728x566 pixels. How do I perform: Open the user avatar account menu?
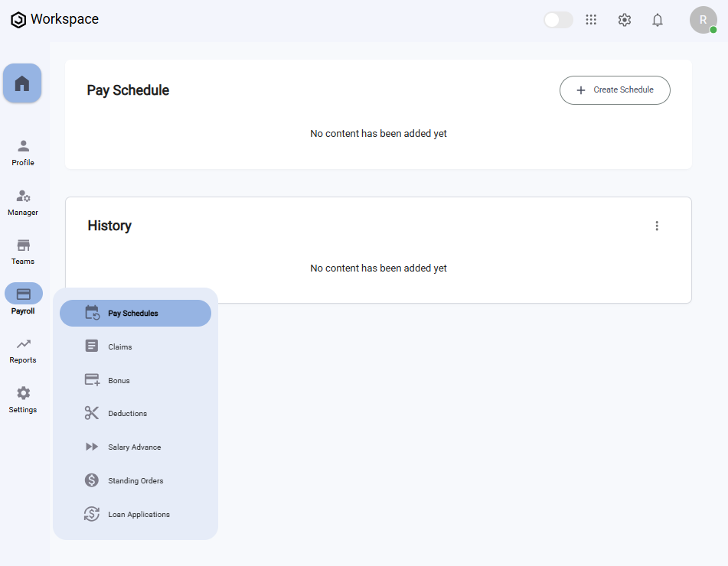[x=703, y=20]
